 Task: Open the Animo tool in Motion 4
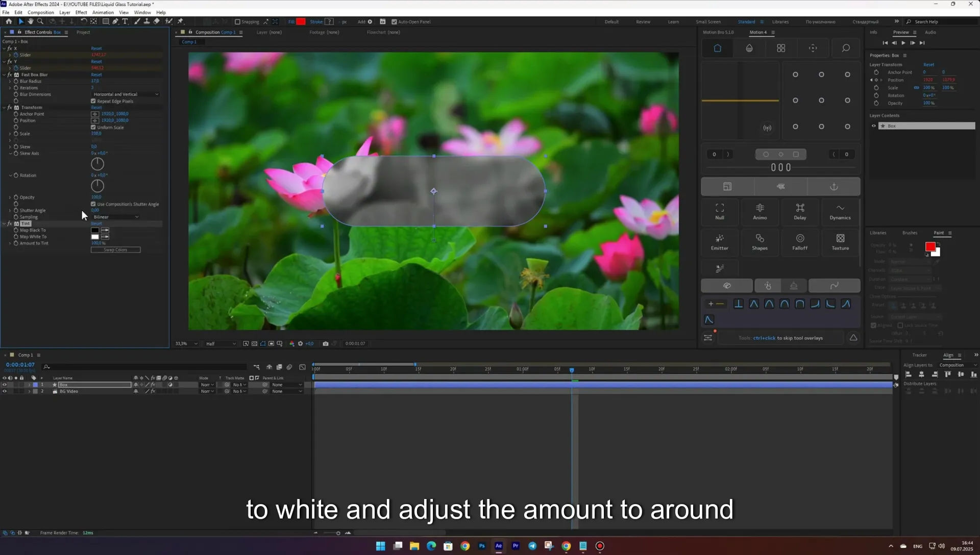click(759, 211)
